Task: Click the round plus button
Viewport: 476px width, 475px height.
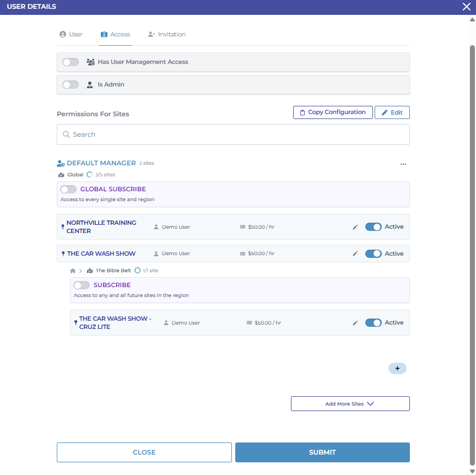Action: (397, 369)
